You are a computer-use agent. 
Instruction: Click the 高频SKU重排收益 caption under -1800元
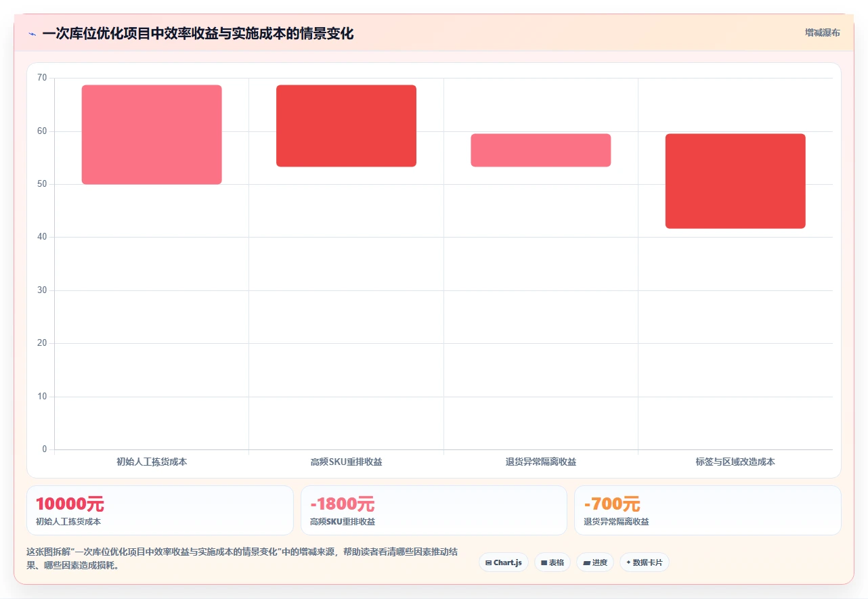[x=343, y=522]
